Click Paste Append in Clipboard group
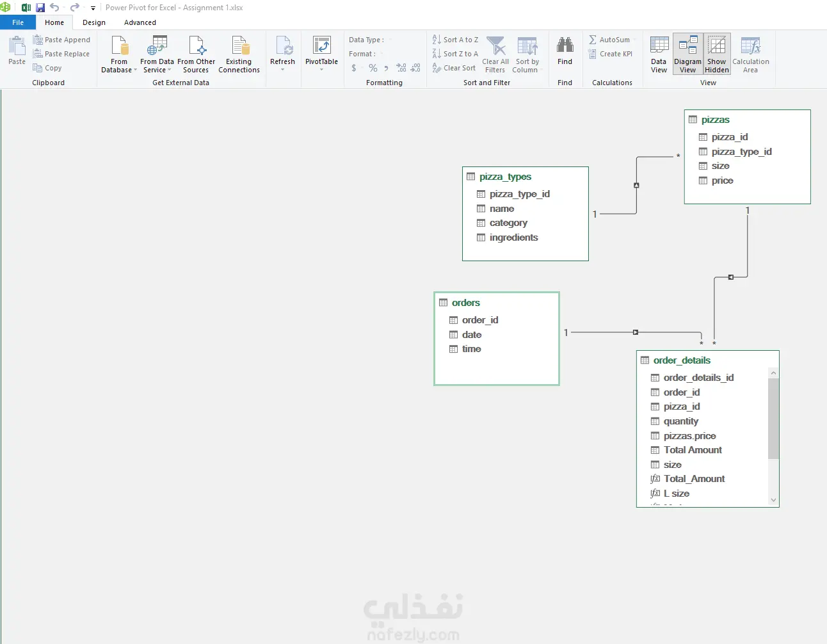Image resolution: width=827 pixels, height=644 pixels. point(61,40)
